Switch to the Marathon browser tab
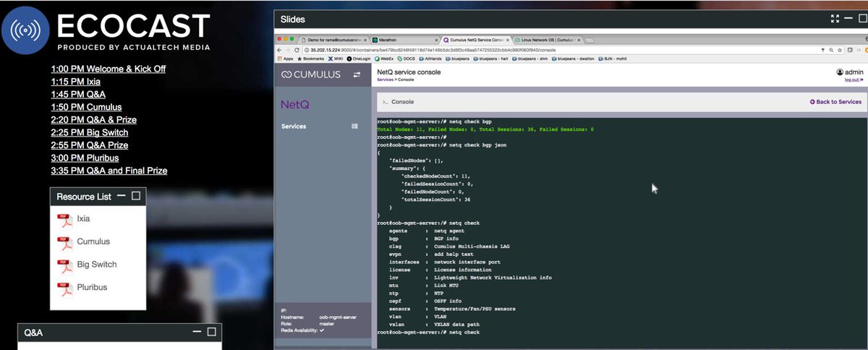 (x=404, y=39)
